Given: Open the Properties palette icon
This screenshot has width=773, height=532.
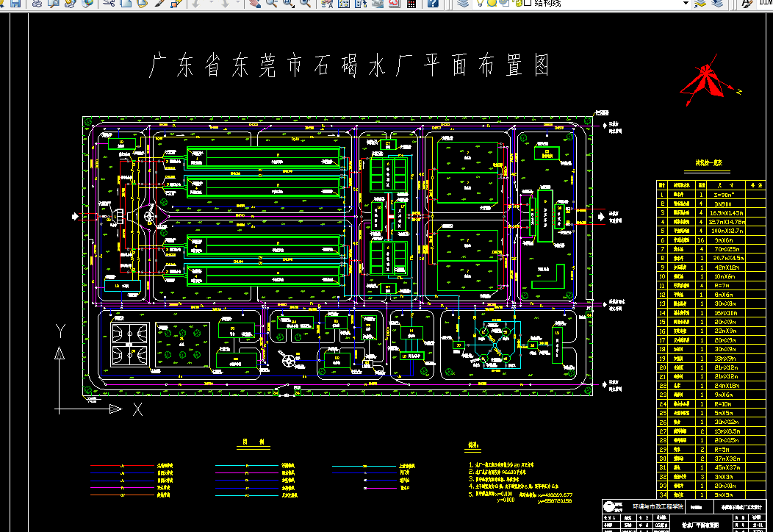Looking at the screenshot, I should pos(327,3).
